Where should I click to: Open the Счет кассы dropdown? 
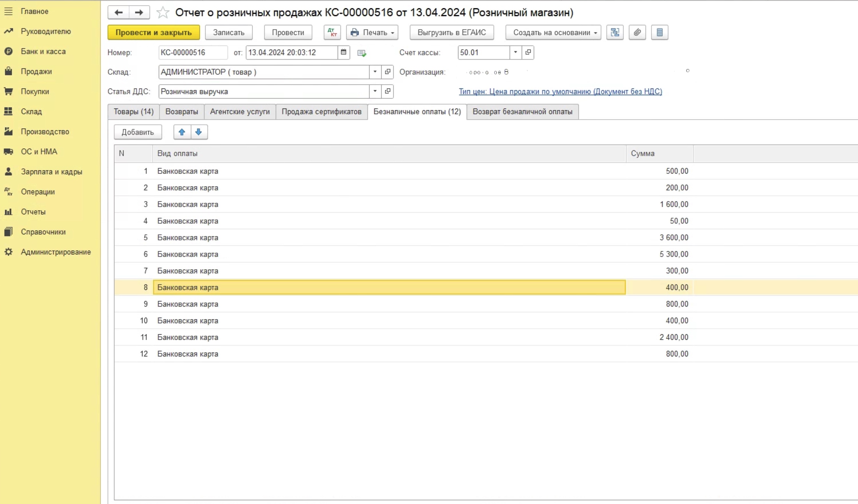[x=515, y=53]
